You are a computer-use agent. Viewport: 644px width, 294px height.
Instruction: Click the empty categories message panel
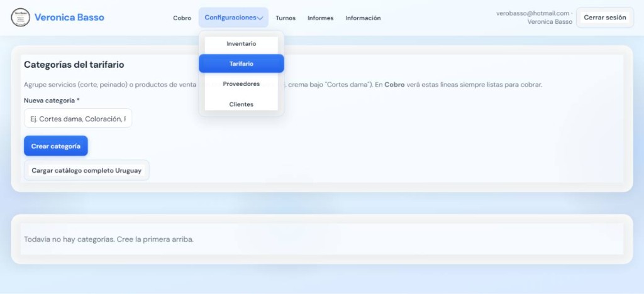(322, 239)
